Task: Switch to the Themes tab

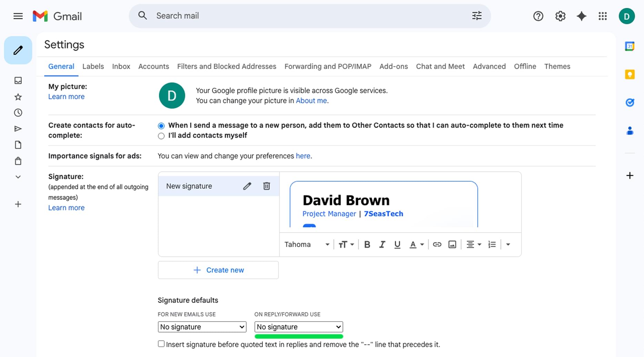Action: (557, 66)
